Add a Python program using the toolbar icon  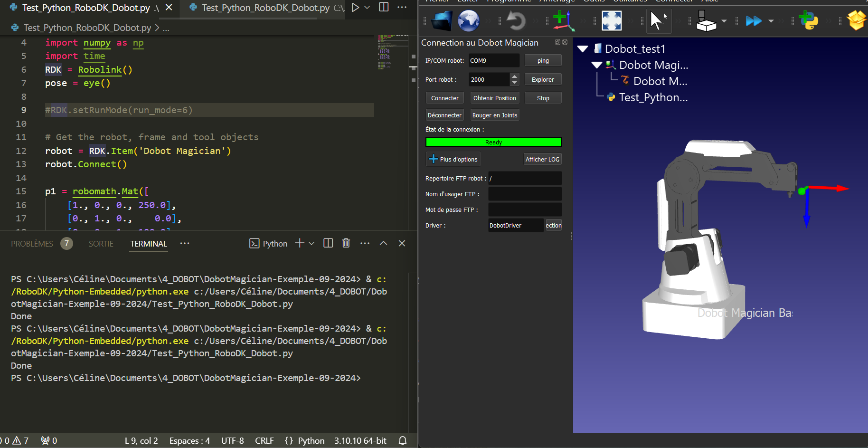[x=808, y=21]
